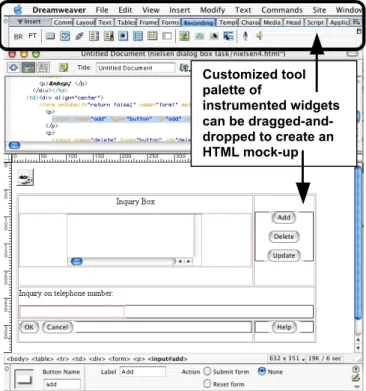Click the Title text field
The image size is (366, 391).
pos(136,68)
